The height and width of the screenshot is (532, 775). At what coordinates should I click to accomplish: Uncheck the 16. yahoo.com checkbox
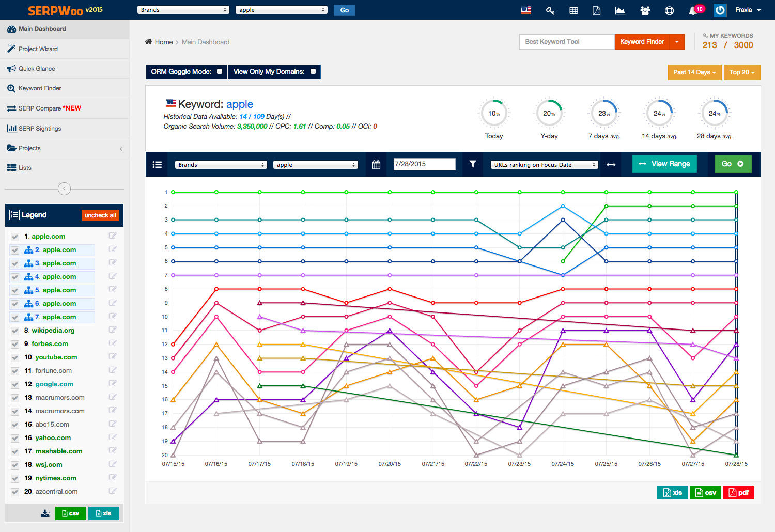click(x=15, y=438)
